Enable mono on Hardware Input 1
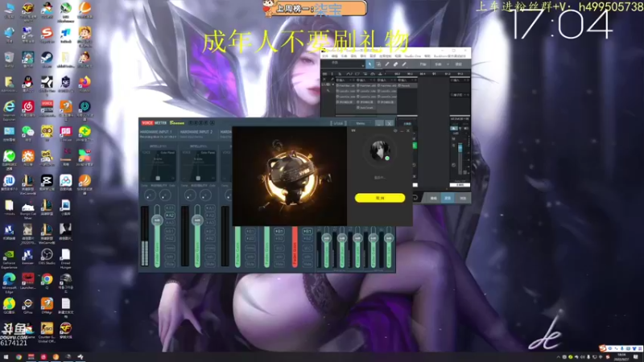The height and width of the screenshot is (362, 644). 170,249
